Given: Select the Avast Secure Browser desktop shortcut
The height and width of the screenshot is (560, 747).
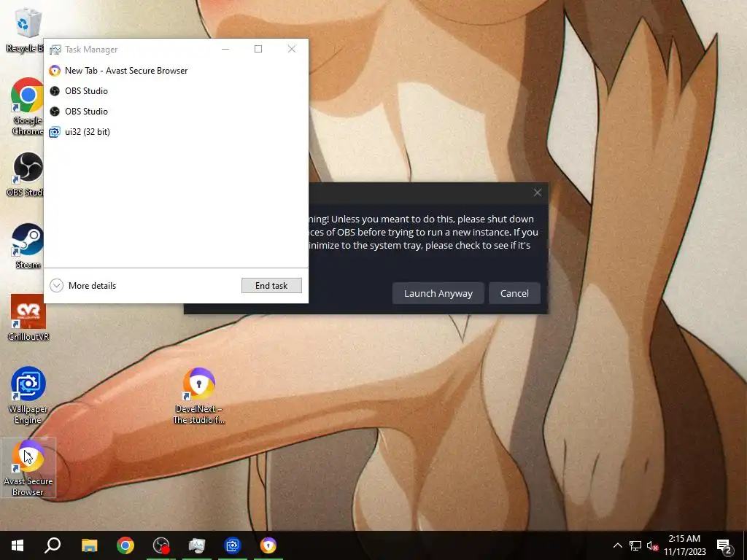Looking at the screenshot, I should [28, 467].
